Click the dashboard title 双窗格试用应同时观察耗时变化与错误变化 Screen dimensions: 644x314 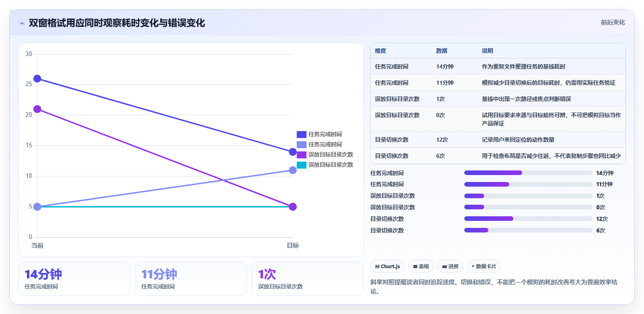pyautogui.click(x=117, y=23)
